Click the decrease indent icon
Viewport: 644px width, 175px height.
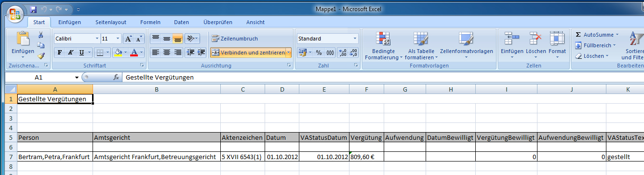click(190, 53)
